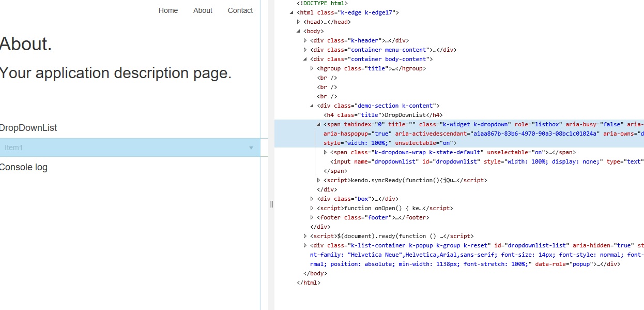Click the DropDownList heading on page
The width and height of the screenshot is (644, 310).
click(28, 128)
